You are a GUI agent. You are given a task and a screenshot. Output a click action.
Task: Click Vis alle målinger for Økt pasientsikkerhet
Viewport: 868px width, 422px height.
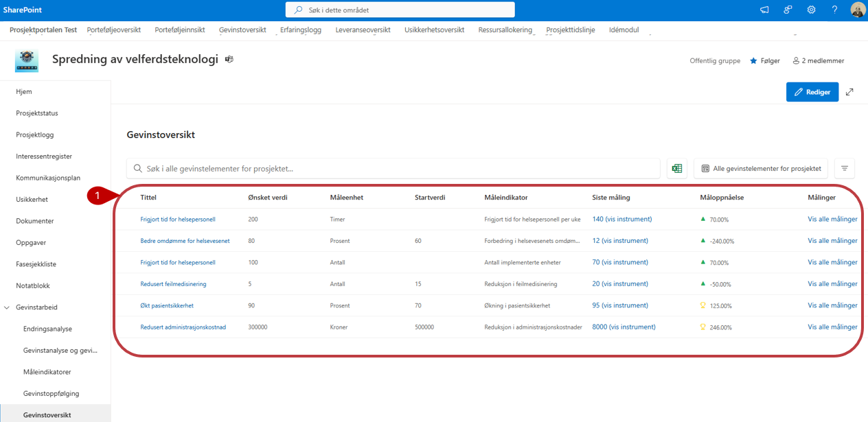coord(832,305)
